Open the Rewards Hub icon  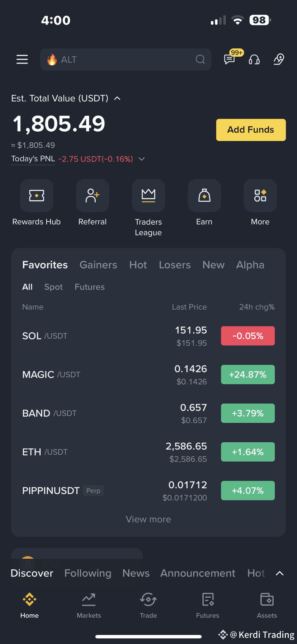[x=37, y=196]
